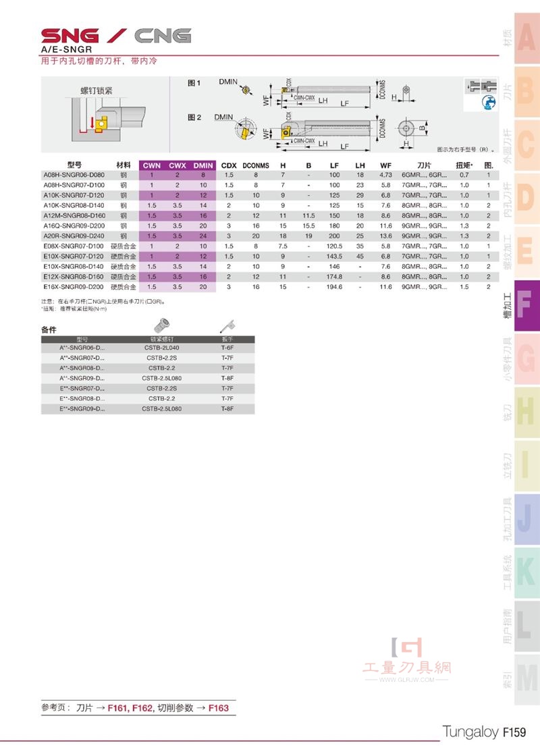Image resolution: width=540 pixels, height=756 pixels.
Task: Click the clamping screw icon above 锁紧螺钉
Action: pos(161,325)
